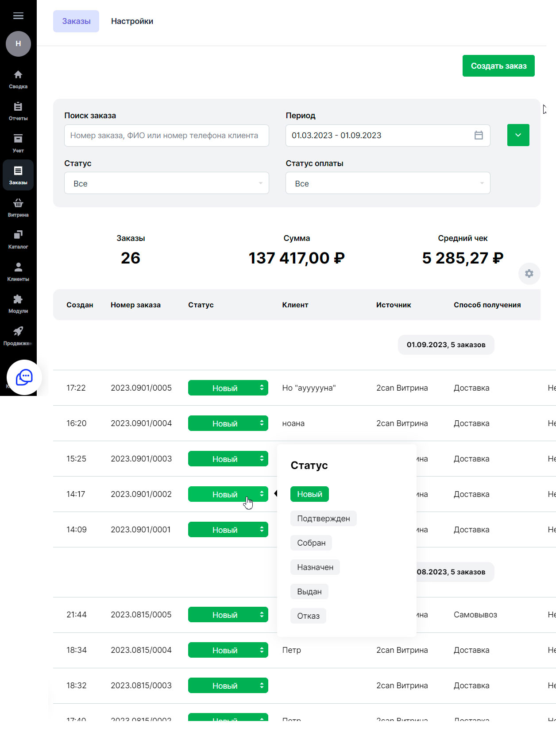The width and height of the screenshot is (556, 756).
Task: Select Собран status option
Action: tap(311, 543)
